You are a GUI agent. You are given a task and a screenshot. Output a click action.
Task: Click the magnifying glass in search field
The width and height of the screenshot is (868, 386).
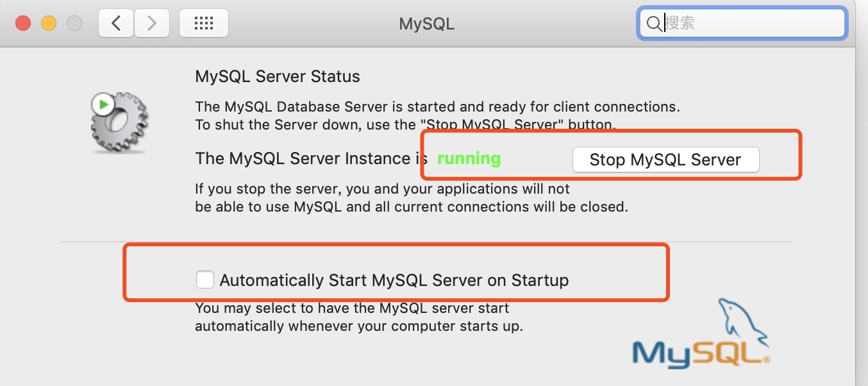(x=654, y=23)
